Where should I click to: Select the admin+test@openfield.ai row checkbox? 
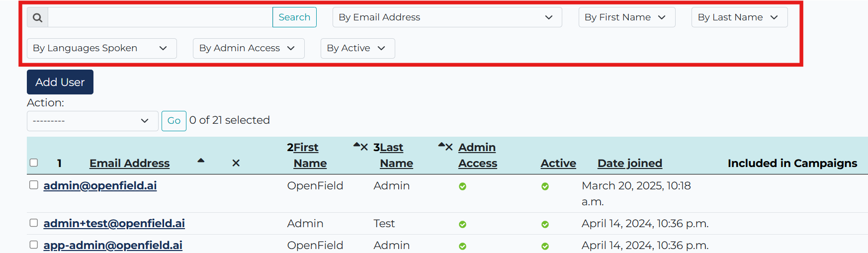pyautogui.click(x=34, y=223)
